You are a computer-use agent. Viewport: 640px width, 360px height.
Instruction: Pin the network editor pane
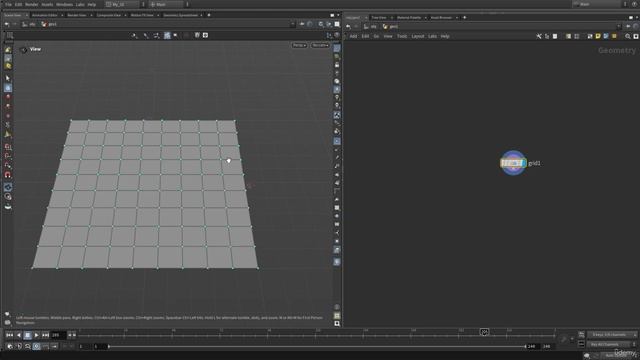click(x=628, y=27)
